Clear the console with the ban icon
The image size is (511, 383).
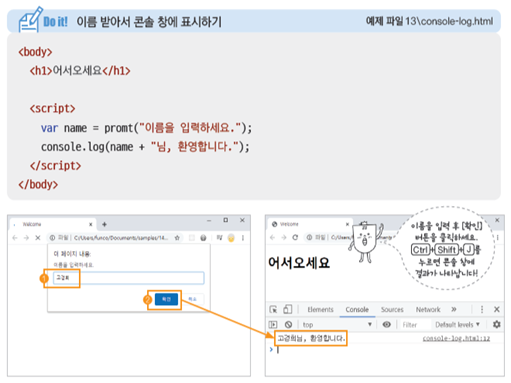tap(288, 324)
